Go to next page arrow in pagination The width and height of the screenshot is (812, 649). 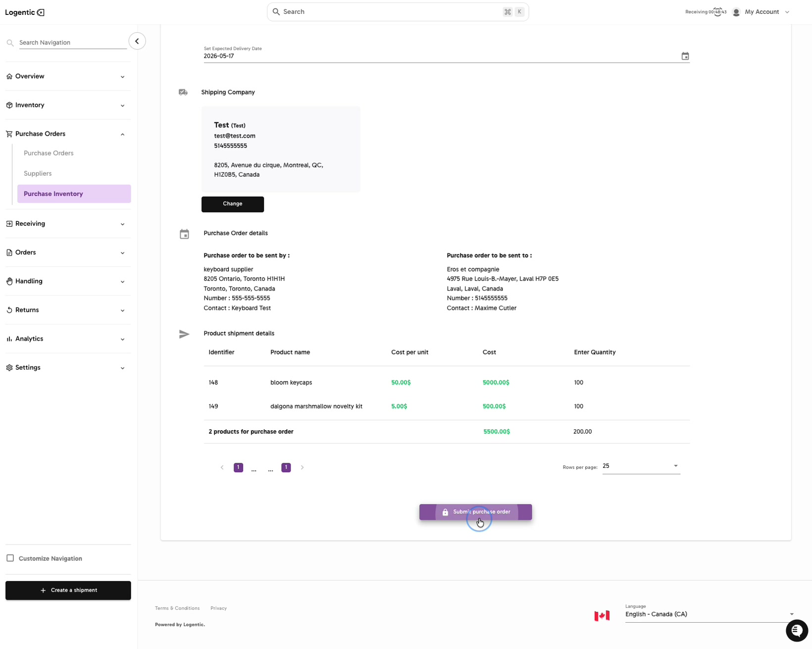pyautogui.click(x=302, y=467)
